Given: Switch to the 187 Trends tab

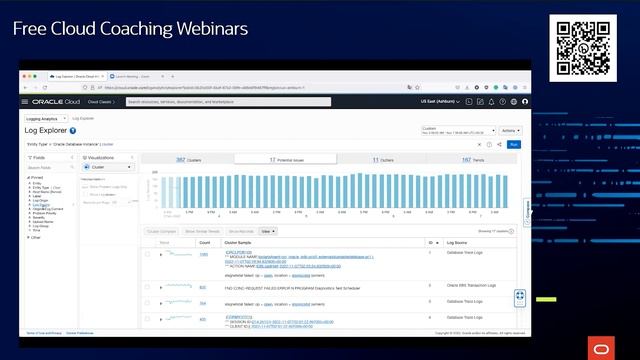Looking at the screenshot, I should tap(472, 160).
